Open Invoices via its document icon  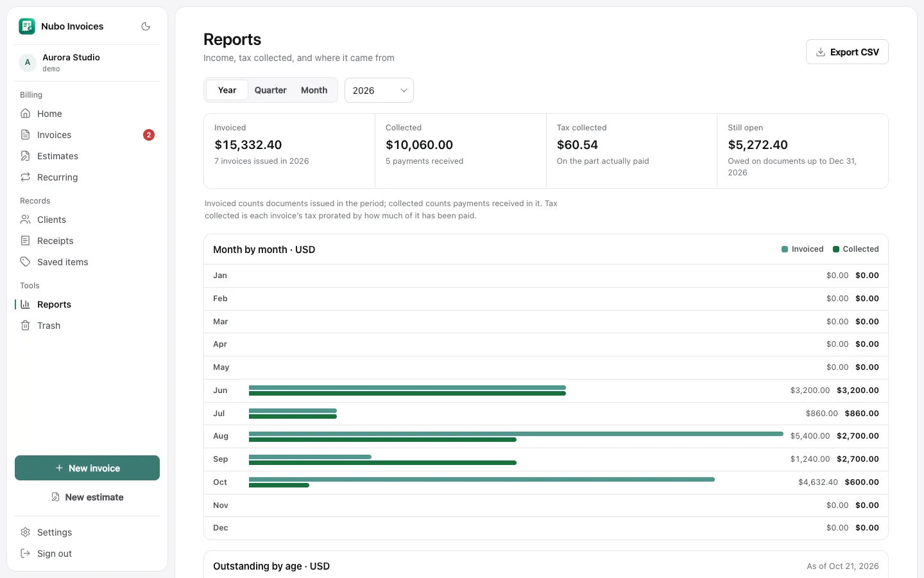(26, 135)
